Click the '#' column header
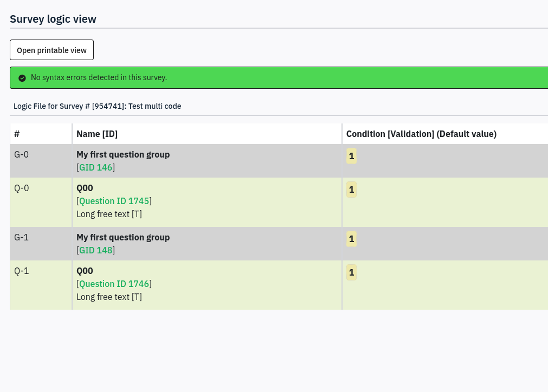Image resolution: width=548 pixels, height=392 pixels. (17, 134)
